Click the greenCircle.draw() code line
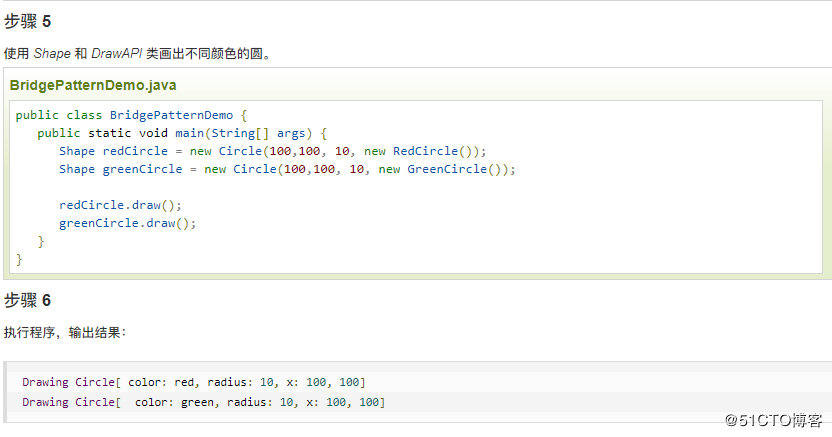The image size is (832, 437). [127, 223]
